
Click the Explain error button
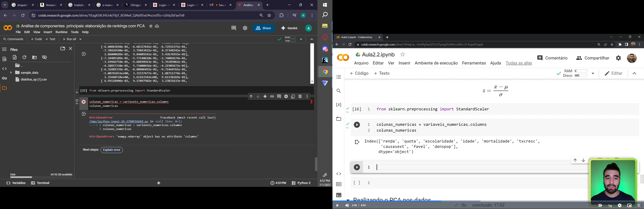(x=112, y=150)
